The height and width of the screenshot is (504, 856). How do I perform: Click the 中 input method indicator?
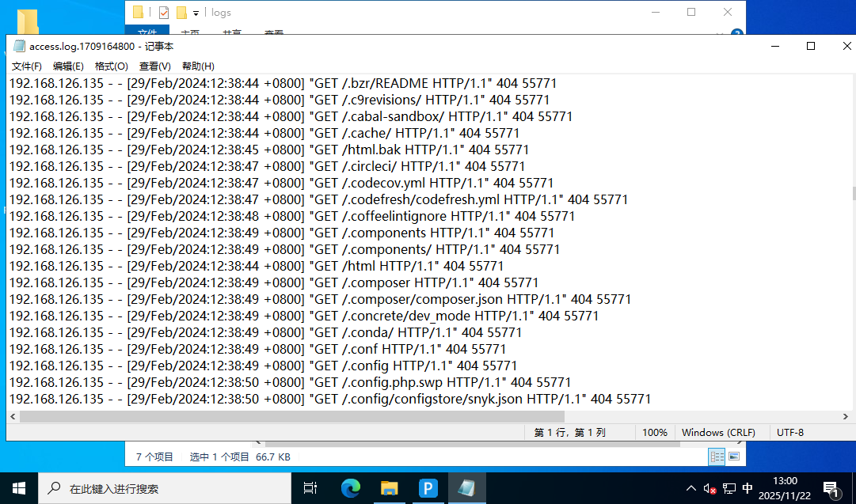click(x=748, y=488)
